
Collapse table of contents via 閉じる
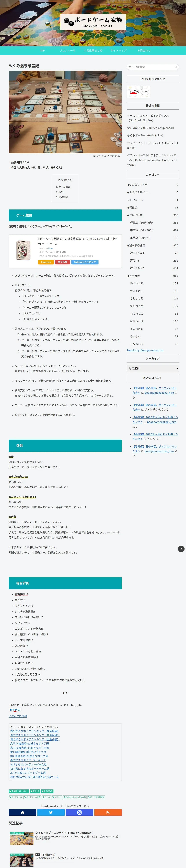tap(69, 180)
